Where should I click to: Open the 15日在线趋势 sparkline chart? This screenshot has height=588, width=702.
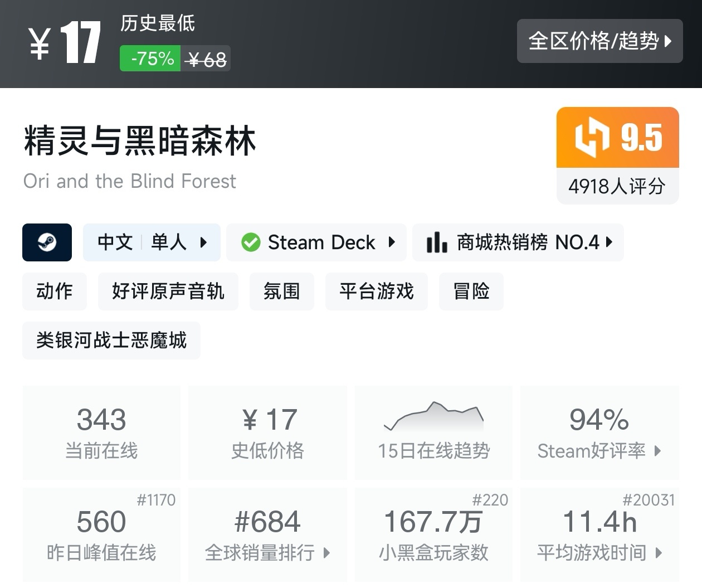coord(433,433)
